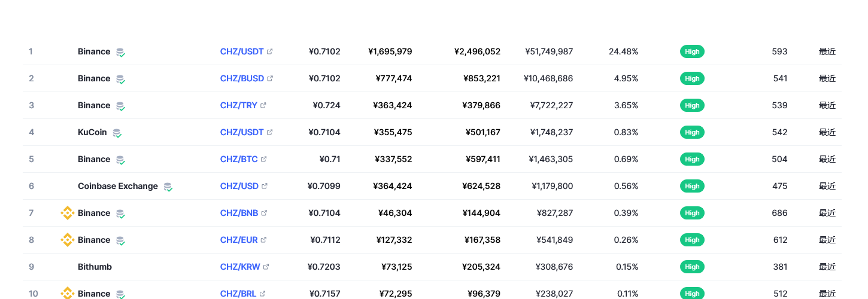Open the Coinbase Exchange name link
Viewport: 868px width, 299px height.
pos(118,186)
